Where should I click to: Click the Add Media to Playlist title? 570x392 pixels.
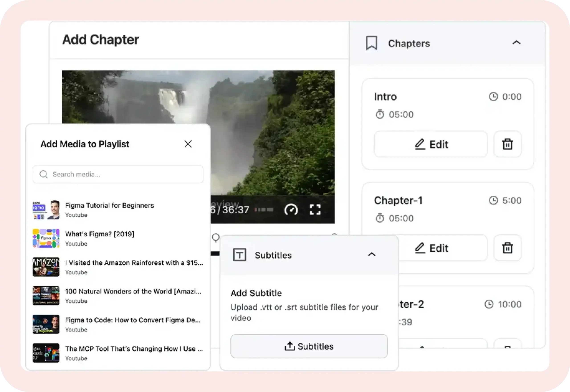click(85, 144)
